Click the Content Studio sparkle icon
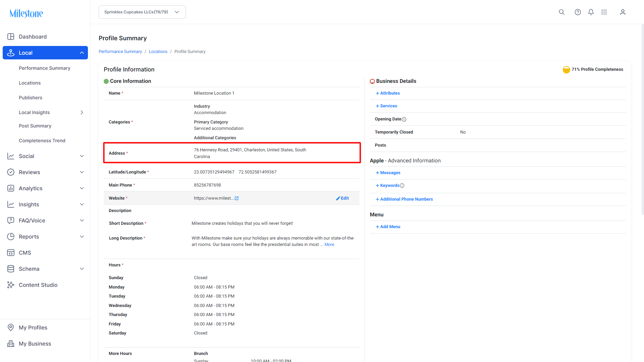 [11, 285]
